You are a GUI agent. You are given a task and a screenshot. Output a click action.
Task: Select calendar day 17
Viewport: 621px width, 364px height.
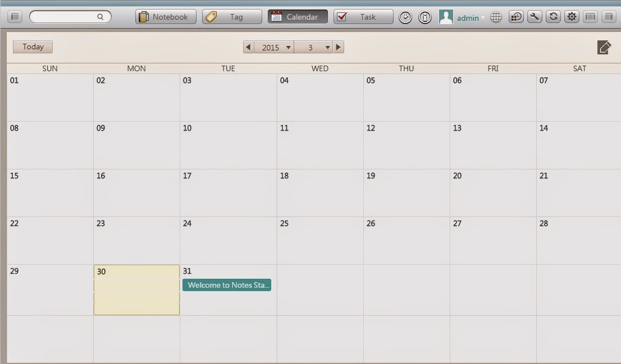pyautogui.click(x=228, y=193)
